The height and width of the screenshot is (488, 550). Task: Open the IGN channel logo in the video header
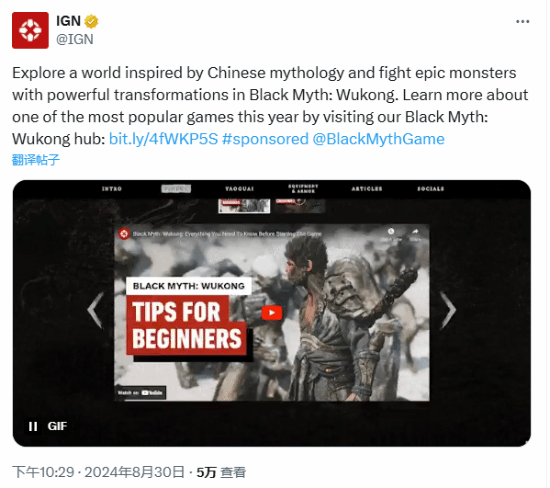click(124, 234)
